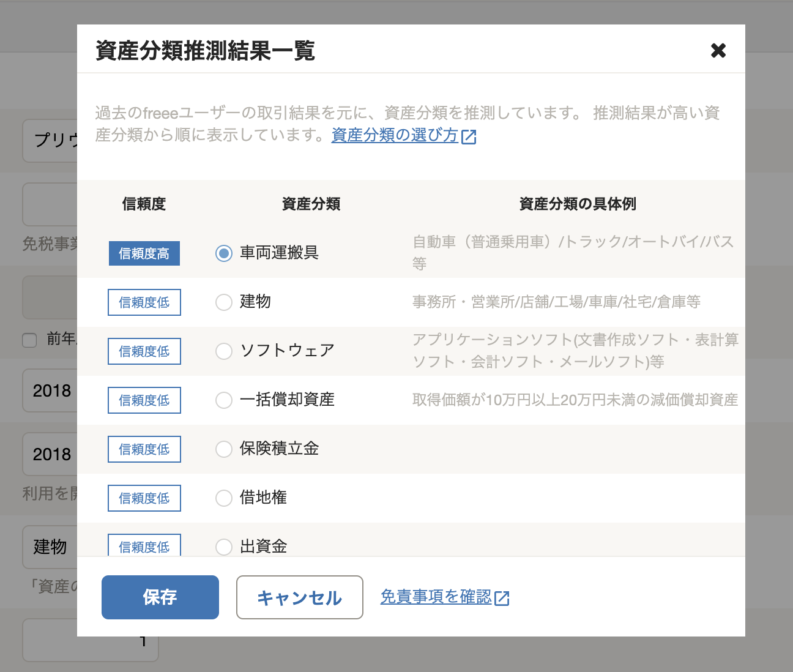Click external-link icon beside 免責事項を確認
Screen dimensions: 793x672
pyautogui.click(x=502, y=598)
